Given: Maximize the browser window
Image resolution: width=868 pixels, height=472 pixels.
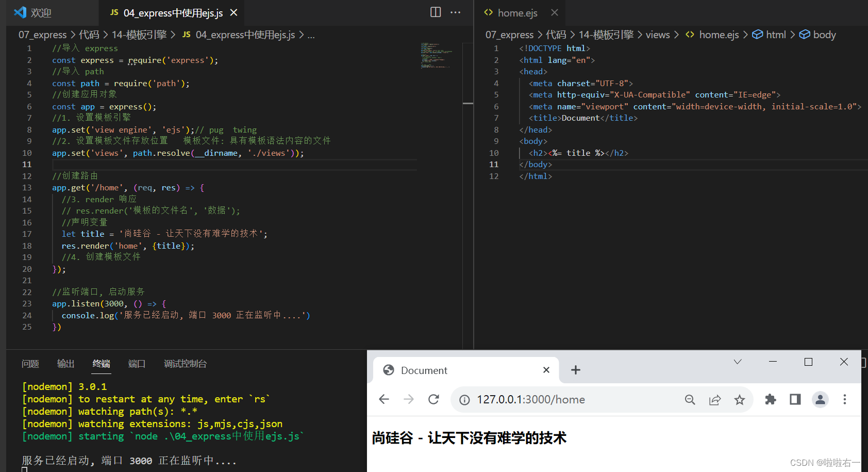Looking at the screenshot, I should click(x=808, y=362).
